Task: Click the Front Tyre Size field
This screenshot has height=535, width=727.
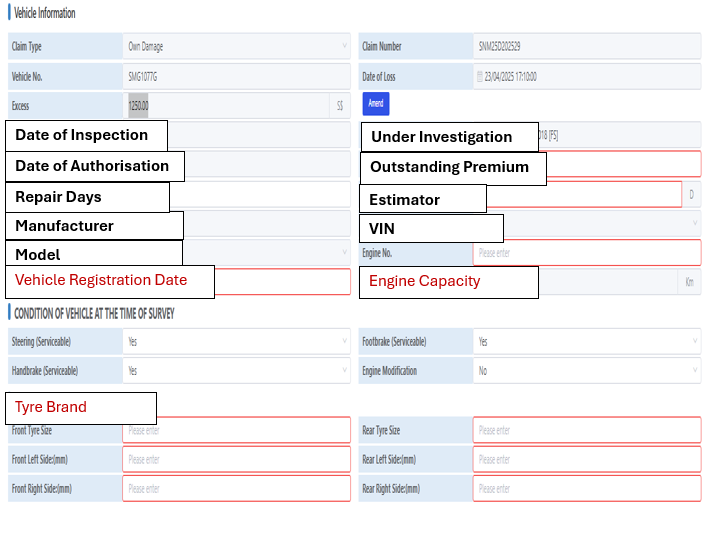Action: (236, 430)
